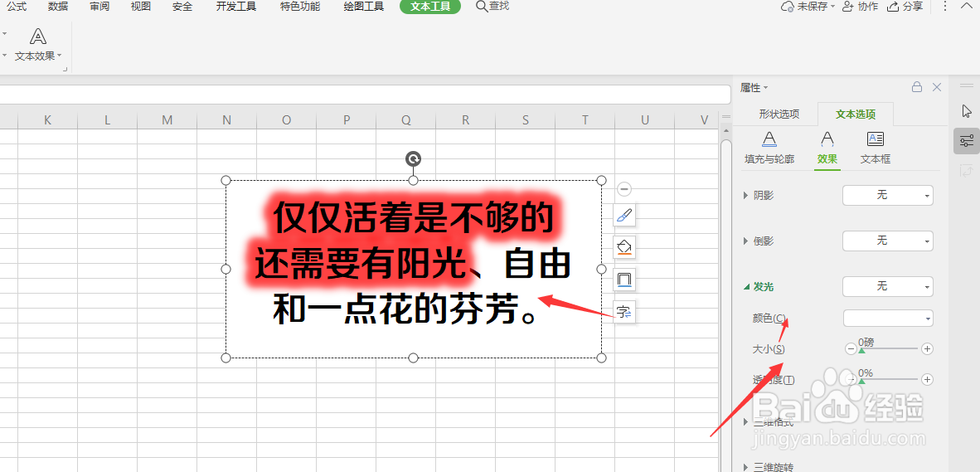Click the 分享 share button

click(905, 7)
